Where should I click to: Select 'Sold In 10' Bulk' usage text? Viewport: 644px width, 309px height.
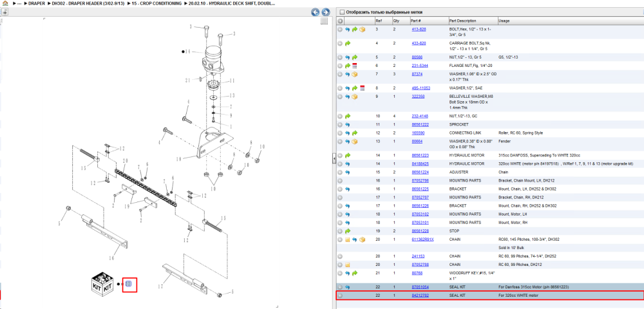[511, 248]
